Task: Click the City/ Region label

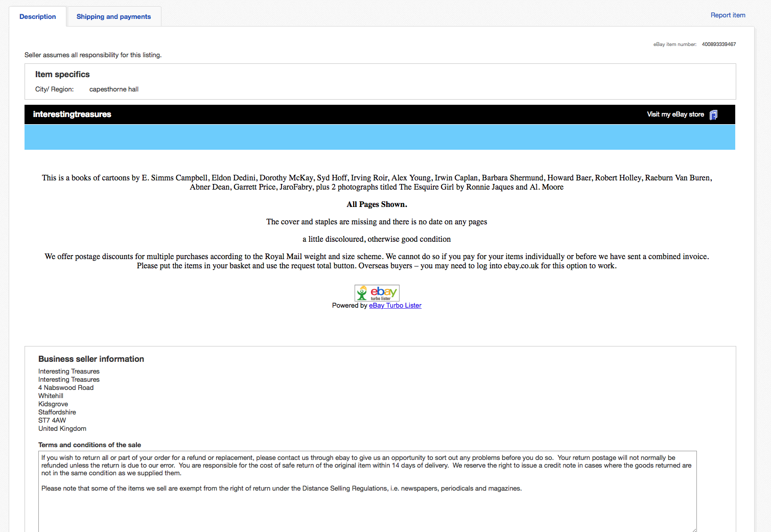Action: coord(54,89)
